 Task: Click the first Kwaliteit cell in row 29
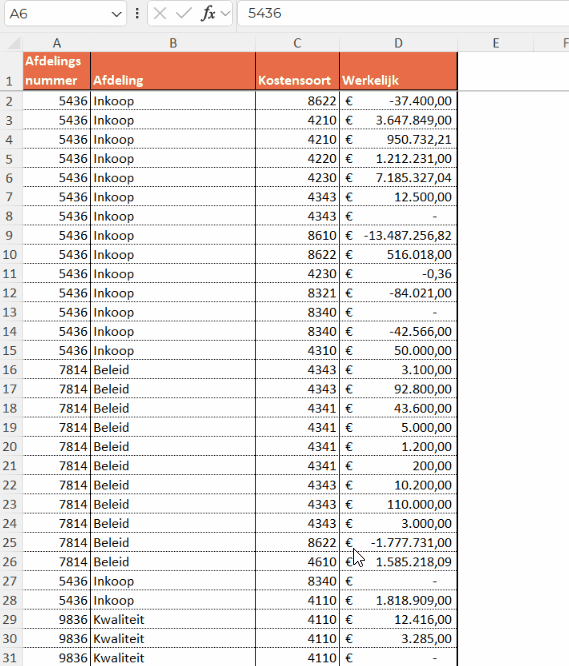pyautogui.click(x=173, y=619)
